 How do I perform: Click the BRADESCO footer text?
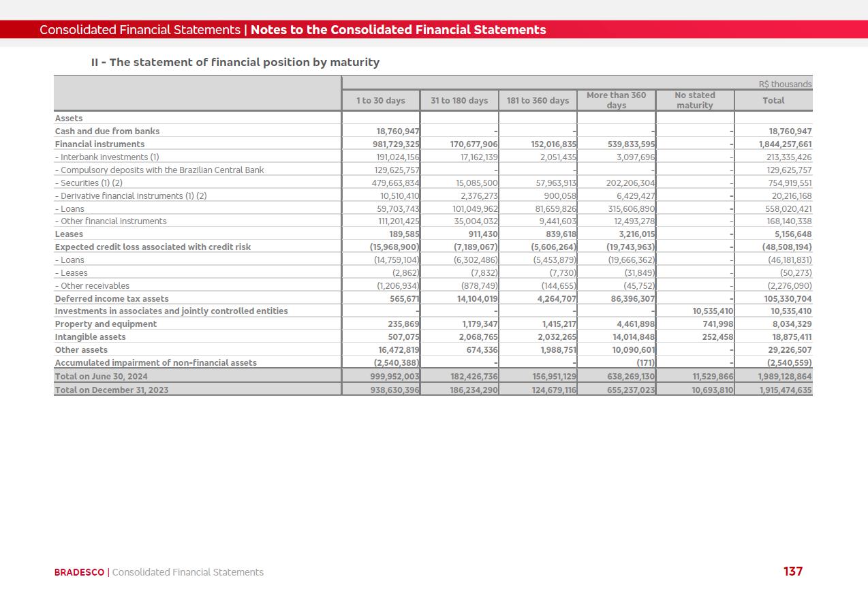[79, 572]
